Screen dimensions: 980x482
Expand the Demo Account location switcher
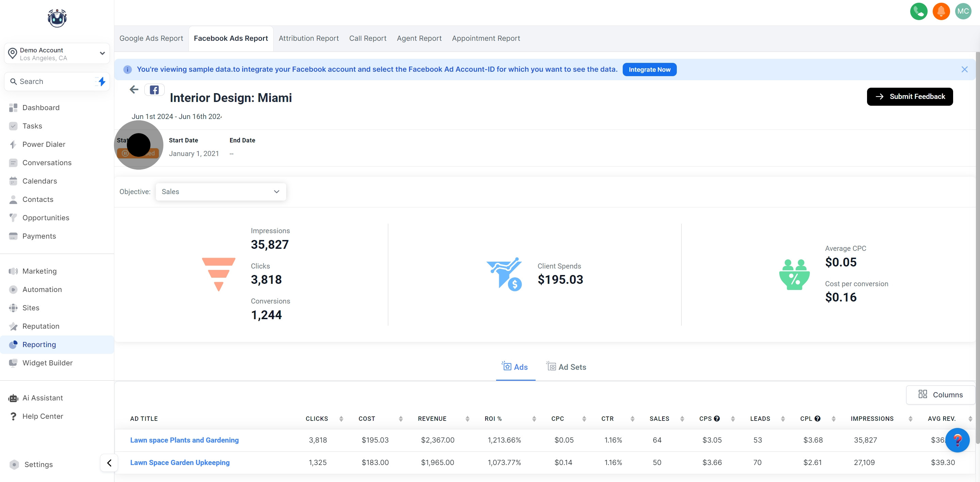[x=57, y=54]
